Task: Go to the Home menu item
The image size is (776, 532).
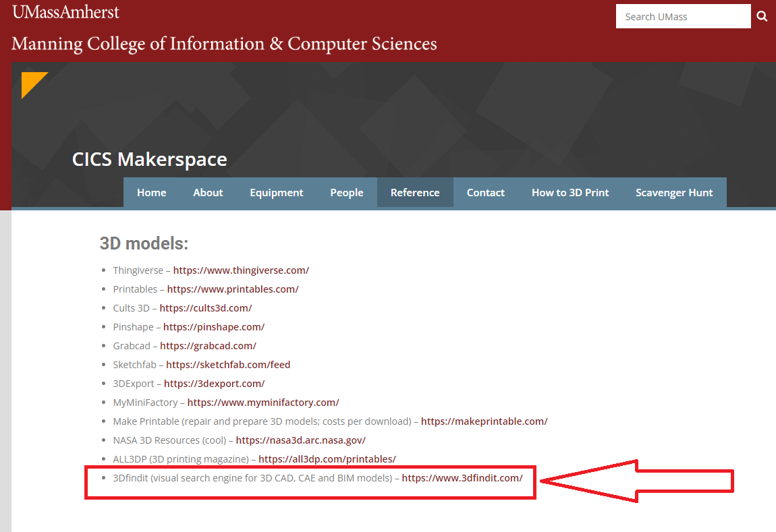Action: coord(151,192)
